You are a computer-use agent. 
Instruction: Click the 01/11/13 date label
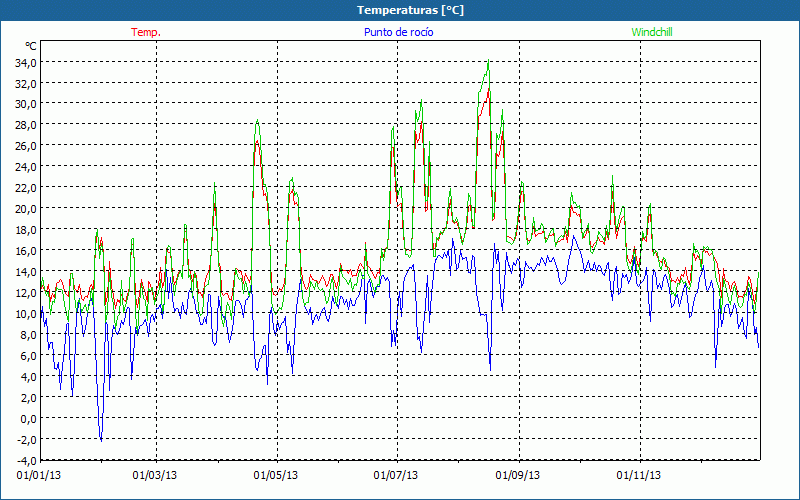point(638,476)
